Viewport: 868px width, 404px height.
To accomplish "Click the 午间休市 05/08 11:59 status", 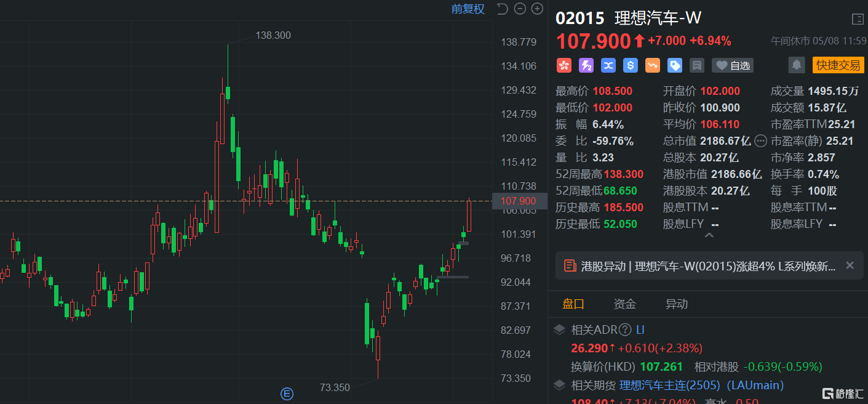I will (819, 41).
